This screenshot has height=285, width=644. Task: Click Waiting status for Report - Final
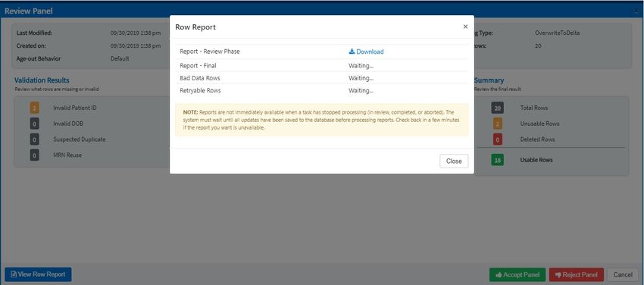point(361,65)
